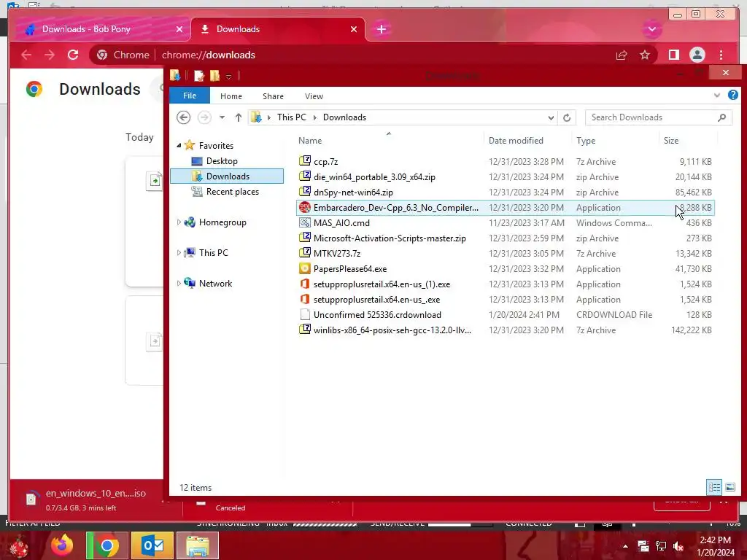Go up one folder level in Explorer
747x560 pixels.
point(239,117)
